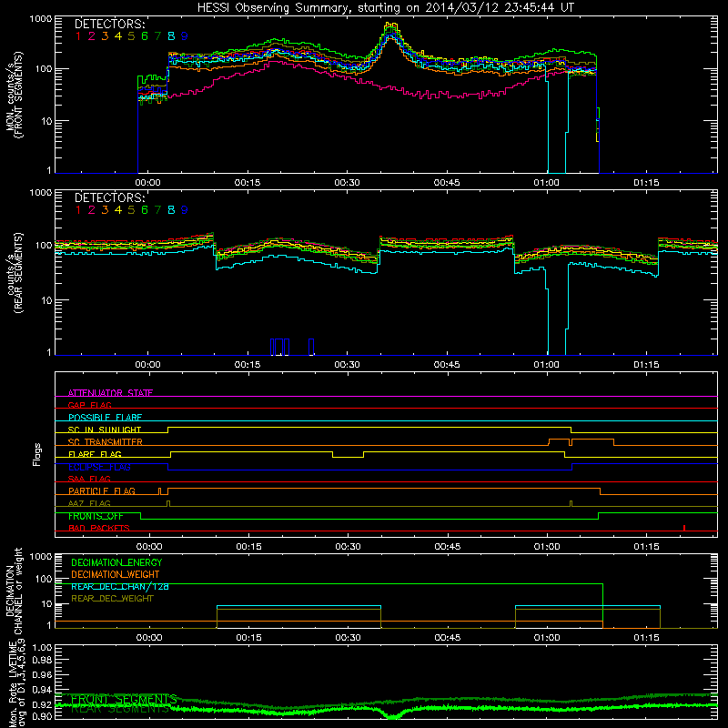The height and width of the screenshot is (728, 728).
Task: Select the DECIMATION_ENERGY legend entry
Action: tap(116, 562)
